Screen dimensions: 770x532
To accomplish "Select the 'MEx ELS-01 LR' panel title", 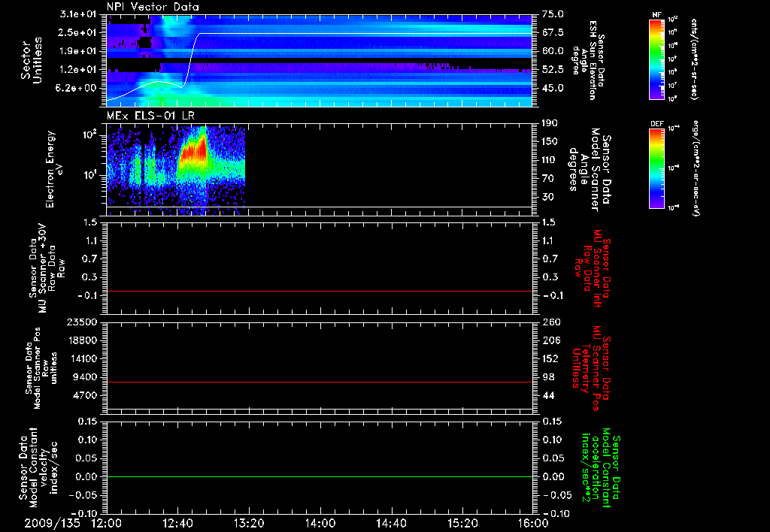I will pyautogui.click(x=150, y=116).
